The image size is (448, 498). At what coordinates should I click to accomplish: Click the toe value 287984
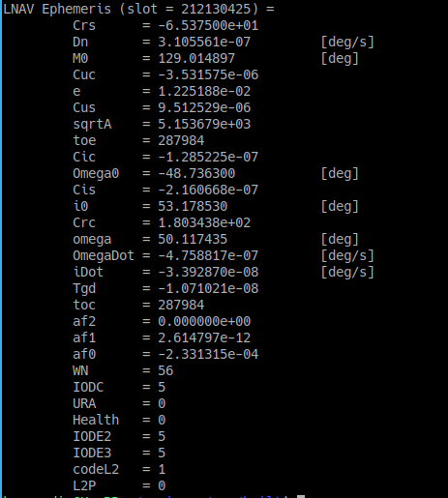(181, 140)
